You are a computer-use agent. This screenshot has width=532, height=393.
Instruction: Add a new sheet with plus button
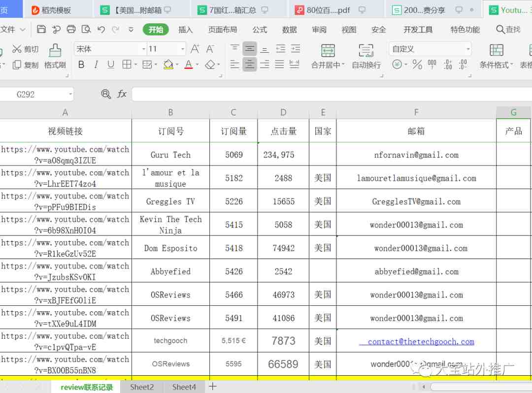click(x=212, y=386)
